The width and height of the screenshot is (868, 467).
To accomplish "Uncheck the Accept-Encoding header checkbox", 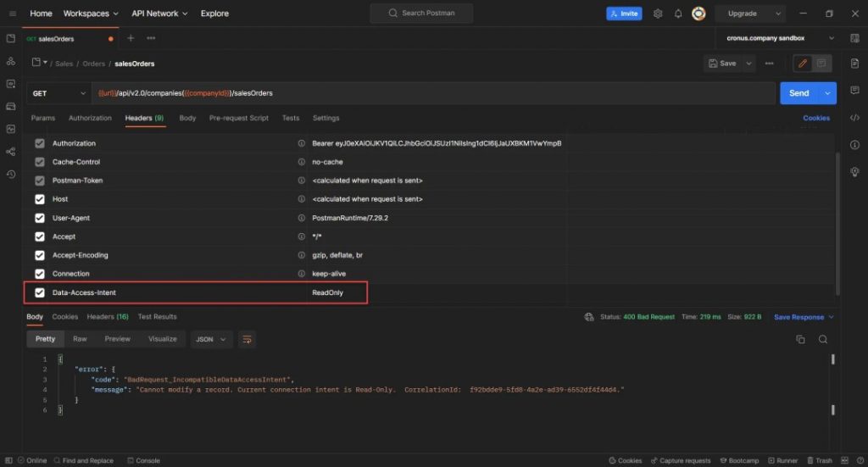I will [x=39, y=255].
